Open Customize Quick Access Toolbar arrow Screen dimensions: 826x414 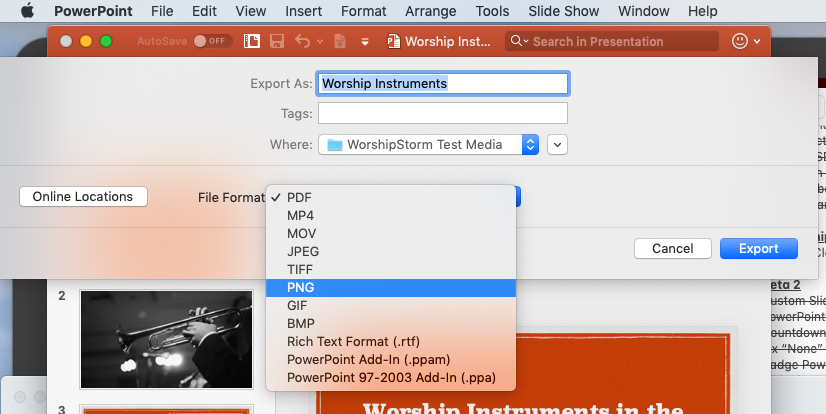pyautogui.click(x=365, y=42)
